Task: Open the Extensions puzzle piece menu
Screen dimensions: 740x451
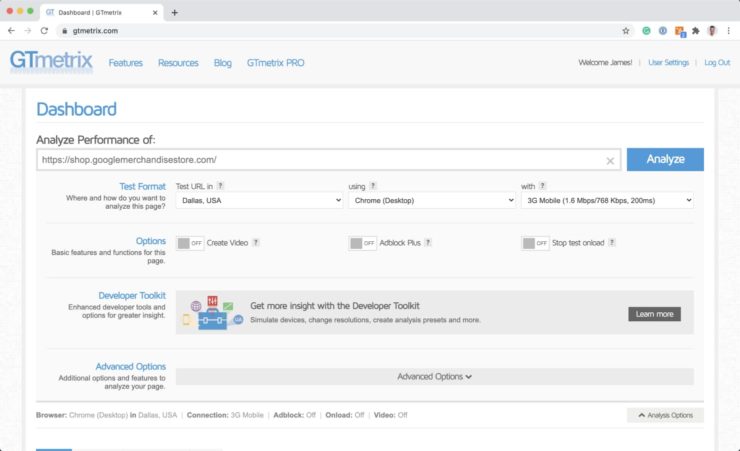Action: 696,31
